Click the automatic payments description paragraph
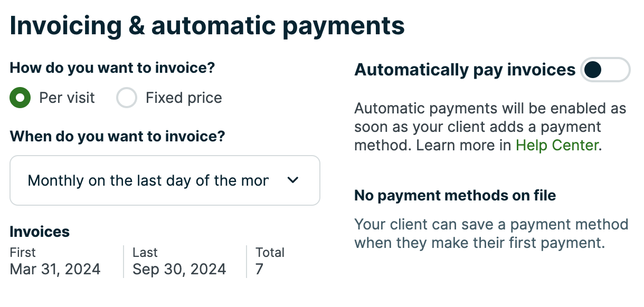This screenshot has height=307, width=644. 490,127
